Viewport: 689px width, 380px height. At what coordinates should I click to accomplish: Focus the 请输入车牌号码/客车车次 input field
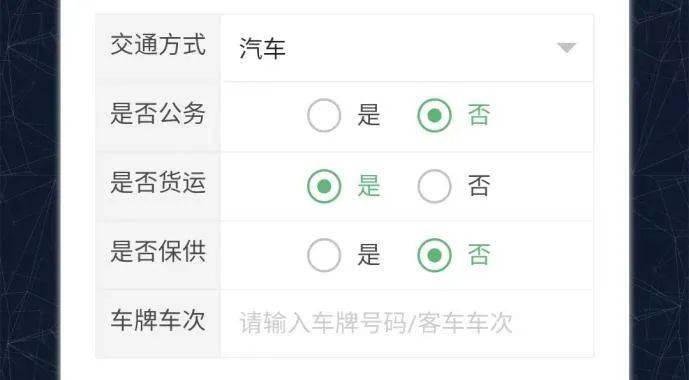tap(407, 324)
